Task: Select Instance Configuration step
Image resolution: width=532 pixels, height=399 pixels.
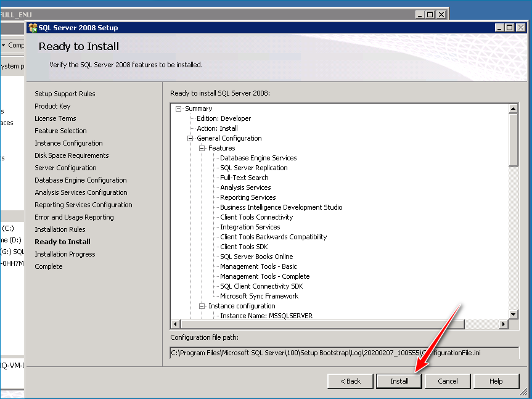Action: point(68,143)
